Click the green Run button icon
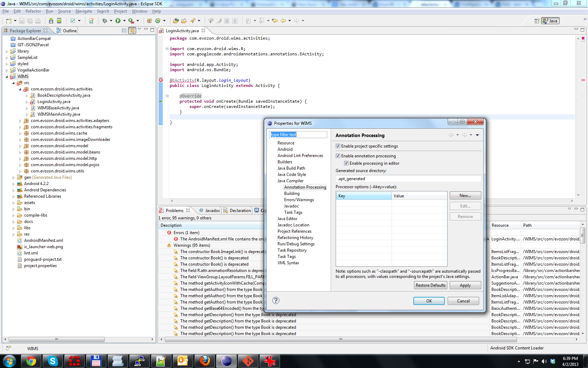 point(118,21)
